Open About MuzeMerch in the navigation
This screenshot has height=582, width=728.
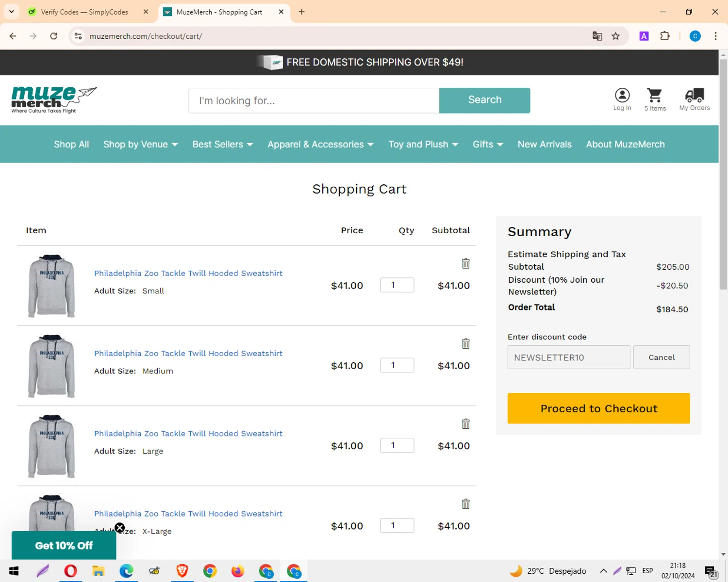[625, 144]
